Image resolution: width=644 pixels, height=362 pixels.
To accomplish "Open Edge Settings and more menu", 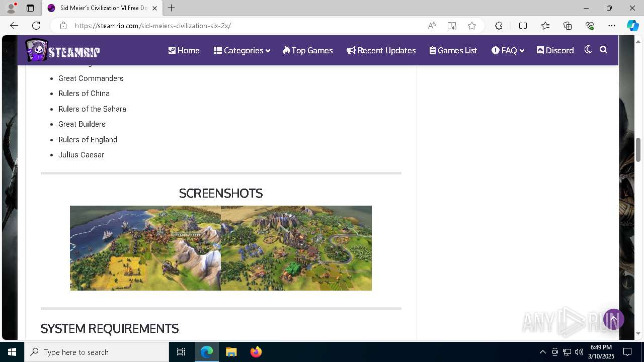I will (x=612, y=26).
